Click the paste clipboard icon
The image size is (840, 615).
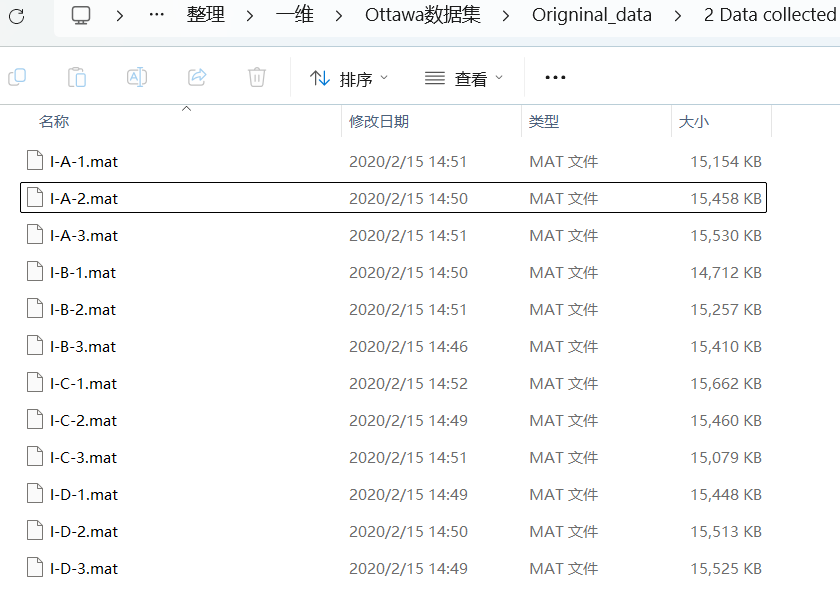[x=77, y=77]
